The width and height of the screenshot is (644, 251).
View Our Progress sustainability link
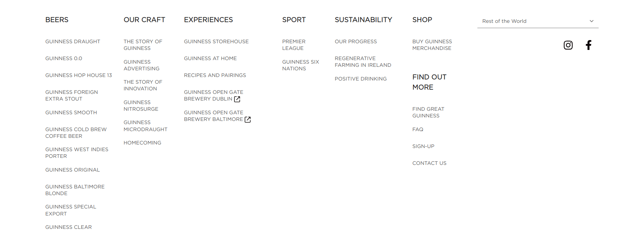tap(356, 41)
